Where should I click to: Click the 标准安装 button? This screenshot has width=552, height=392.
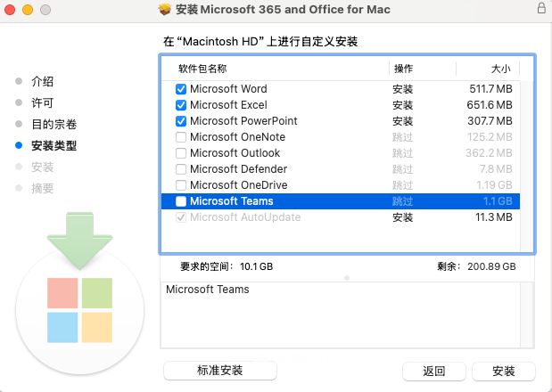(x=220, y=371)
